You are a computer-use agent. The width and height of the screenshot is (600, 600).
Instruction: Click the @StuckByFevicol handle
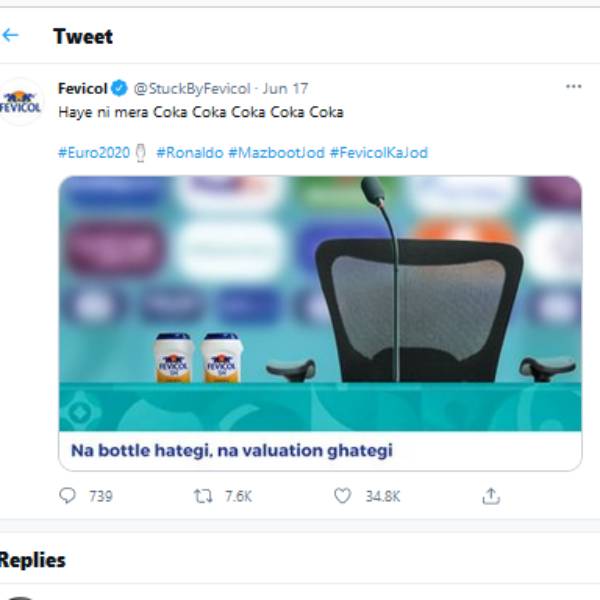[192, 89]
